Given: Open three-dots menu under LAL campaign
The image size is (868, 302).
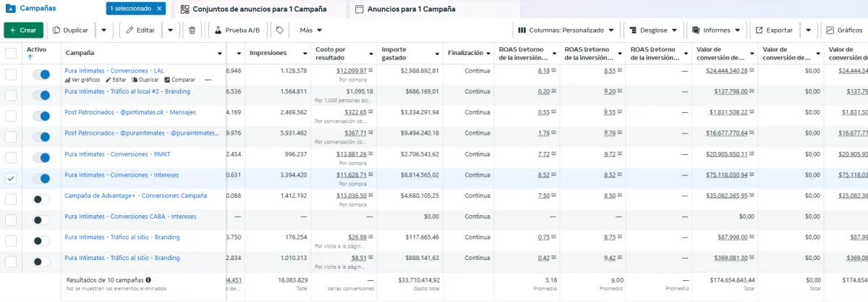Looking at the screenshot, I should (208, 80).
